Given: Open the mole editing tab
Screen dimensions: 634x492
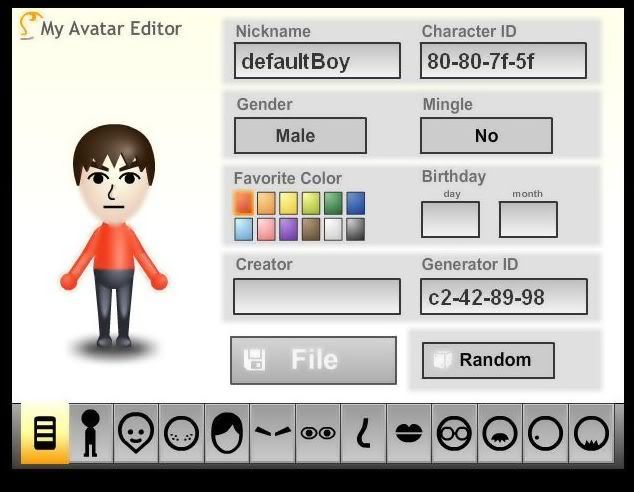Looking at the screenshot, I should pyautogui.click(x=545, y=433).
